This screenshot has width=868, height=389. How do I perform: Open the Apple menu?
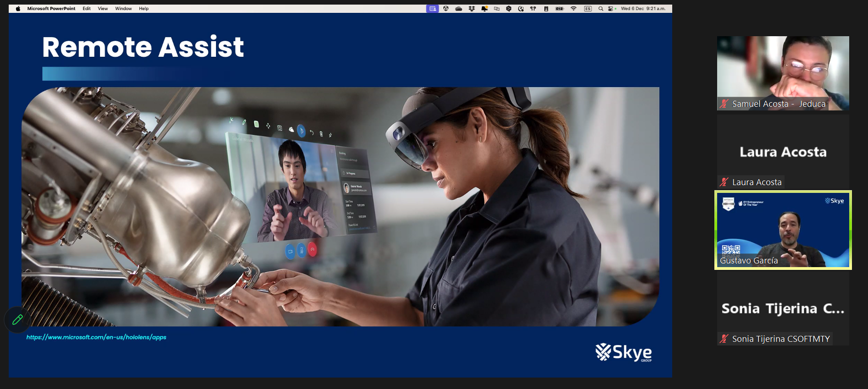point(18,9)
